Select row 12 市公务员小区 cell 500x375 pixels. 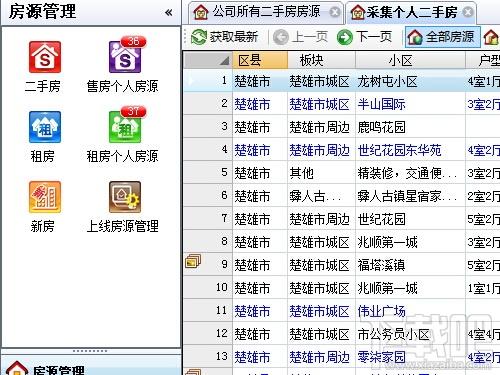410,334
